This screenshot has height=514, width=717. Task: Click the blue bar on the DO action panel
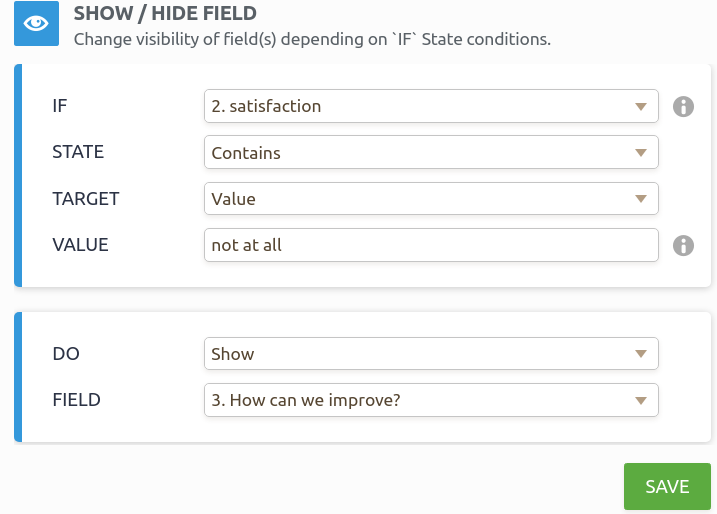pos(18,377)
